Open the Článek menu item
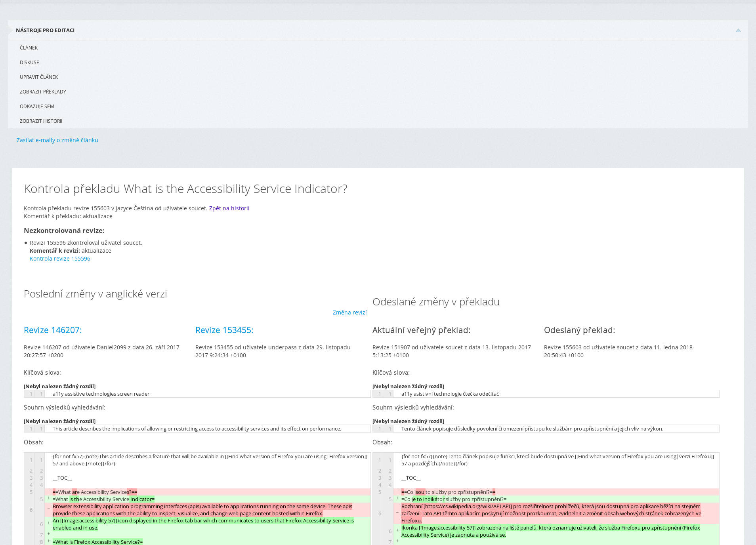756x545 pixels. 29,48
